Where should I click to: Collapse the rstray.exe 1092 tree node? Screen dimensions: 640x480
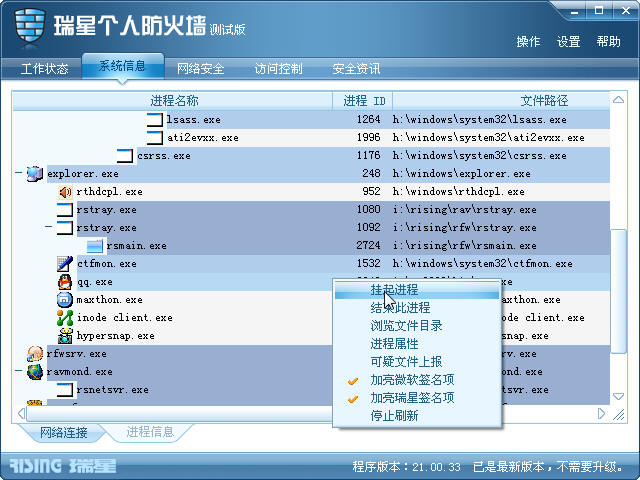49,226
